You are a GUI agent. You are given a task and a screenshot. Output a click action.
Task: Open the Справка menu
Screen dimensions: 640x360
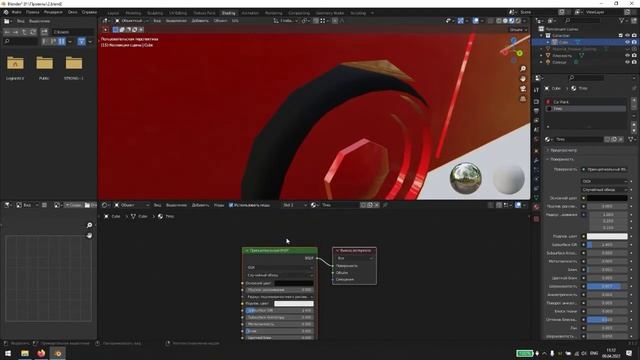[89, 12]
